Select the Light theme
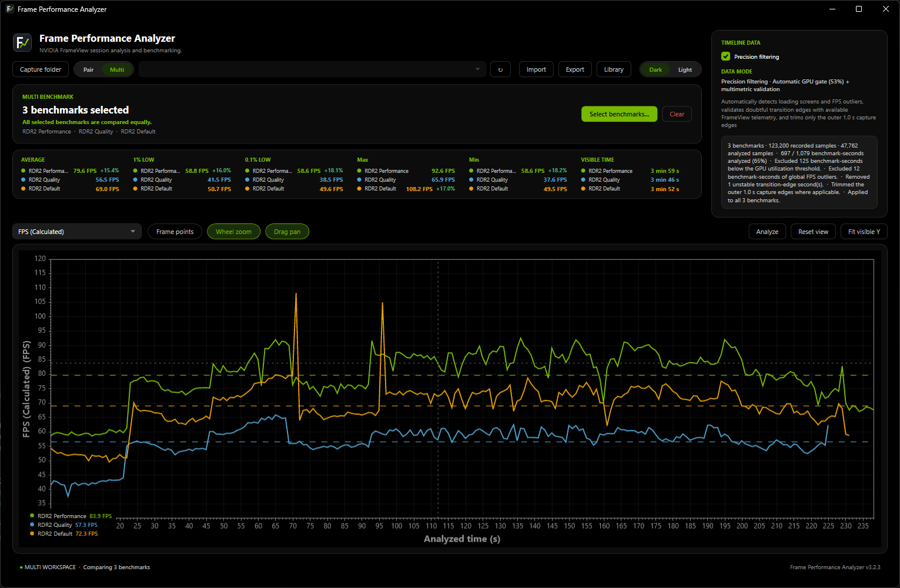 click(x=685, y=69)
